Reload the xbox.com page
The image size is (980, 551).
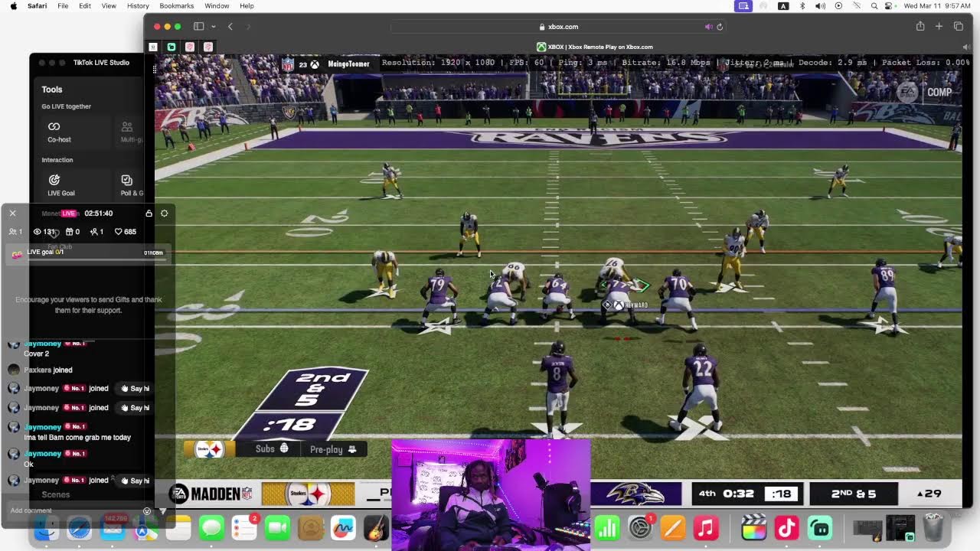pos(720,27)
